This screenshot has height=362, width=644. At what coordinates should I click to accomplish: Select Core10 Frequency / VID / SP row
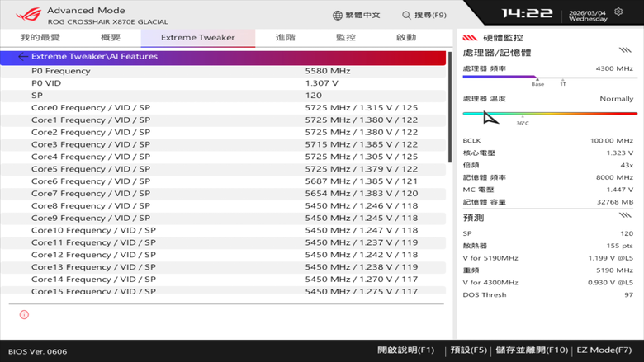(x=223, y=230)
